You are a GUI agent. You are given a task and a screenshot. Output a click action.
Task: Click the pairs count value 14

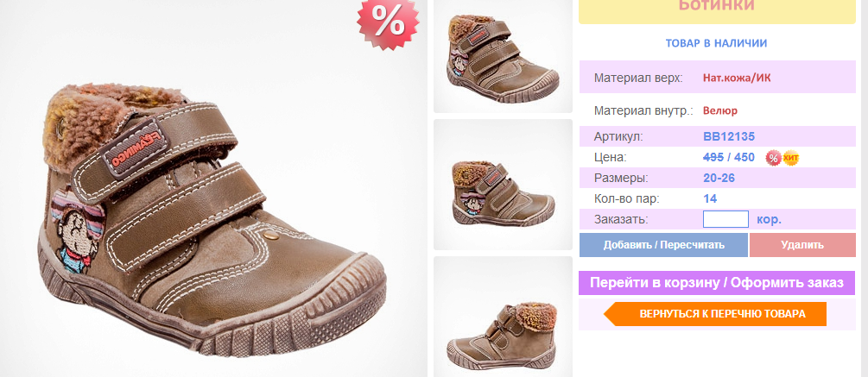[710, 198]
